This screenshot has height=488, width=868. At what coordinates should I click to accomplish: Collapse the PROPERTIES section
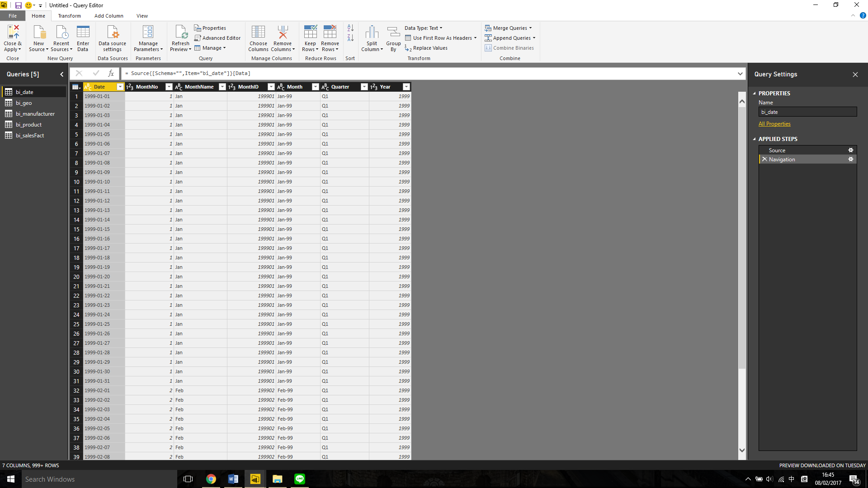pos(754,93)
